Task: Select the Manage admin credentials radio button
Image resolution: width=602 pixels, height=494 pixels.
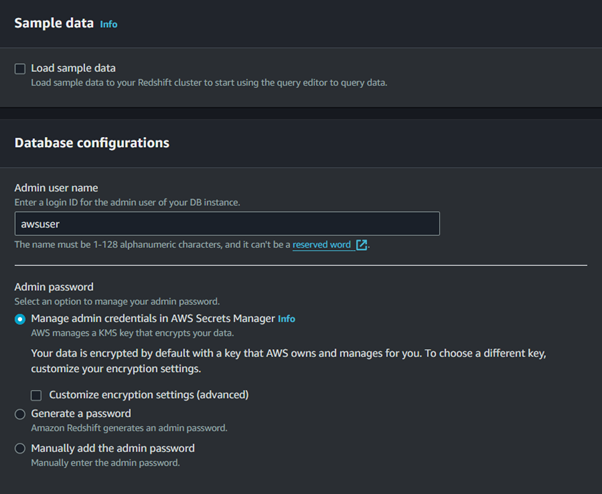Action: 20,319
